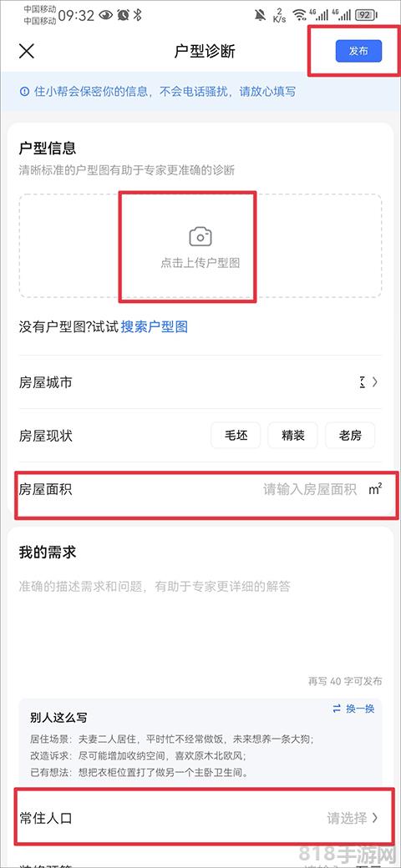Click the 换一换 swap arrows icon

(x=337, y=709)
